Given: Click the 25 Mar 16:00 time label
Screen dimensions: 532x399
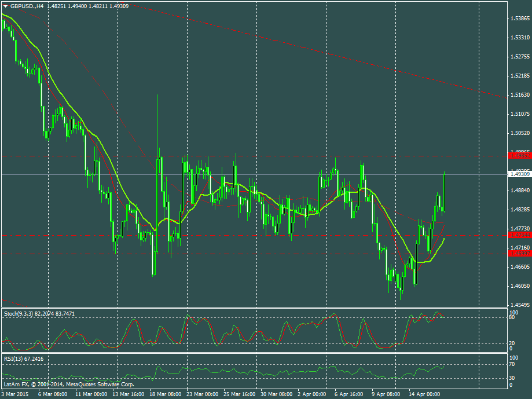Looking at the screenshot, I should tap(239, 394).
